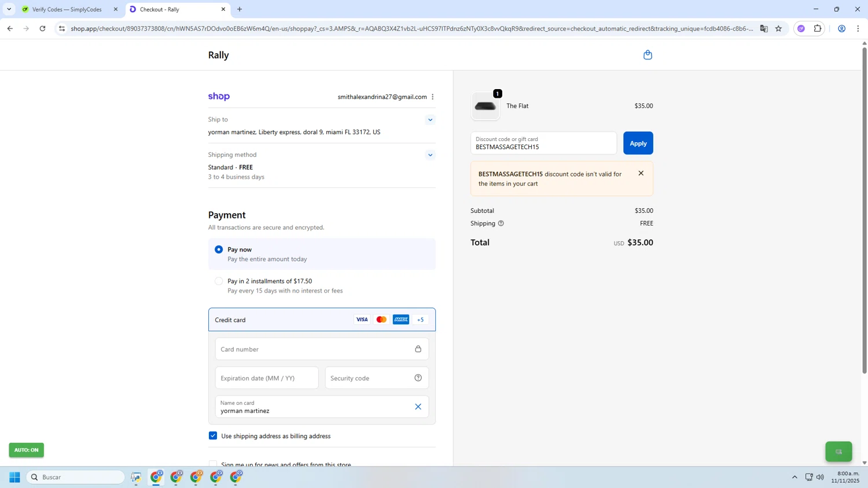Select Pay in 2 installments of $17.50
The width and height of the screenshot is (868, 488).
point(219,282)
